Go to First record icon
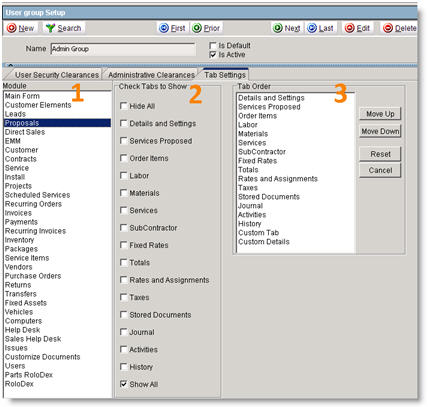428x407 pixels. tap(164, 28)
